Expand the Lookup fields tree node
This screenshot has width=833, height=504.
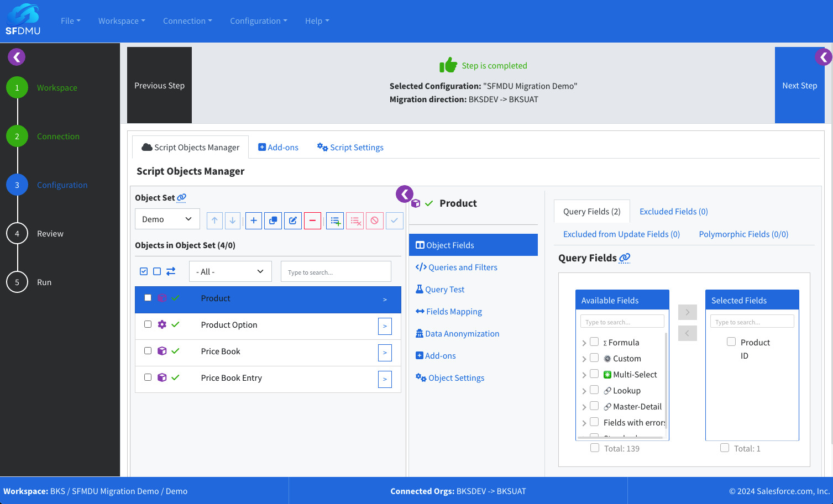coord(584,391)
